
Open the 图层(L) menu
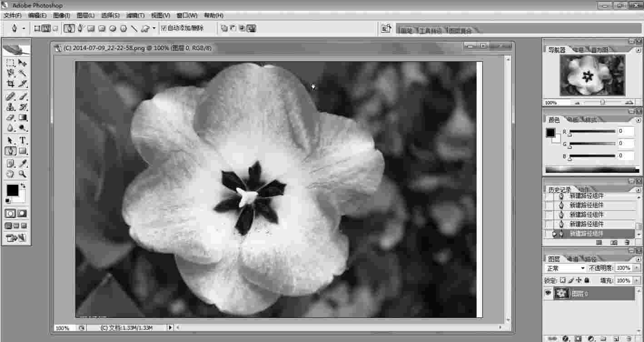pyautogui.click(x=86, y=15)
